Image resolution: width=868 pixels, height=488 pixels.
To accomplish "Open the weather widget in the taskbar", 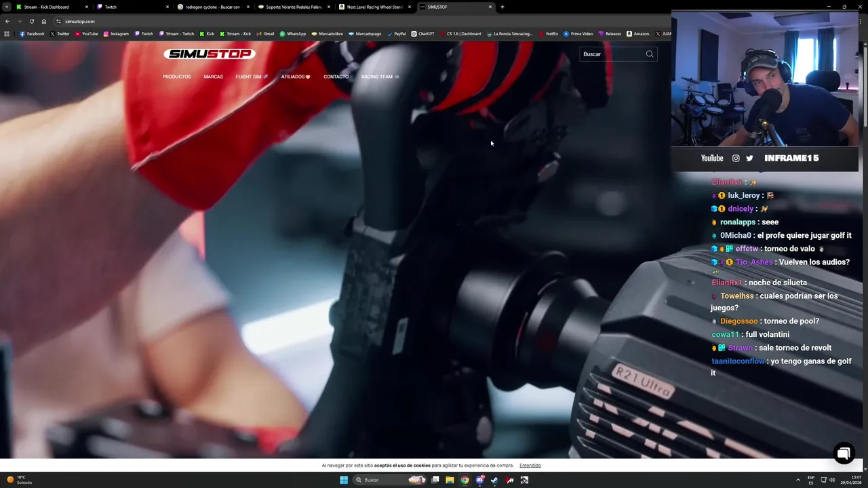I will [19, 480].
